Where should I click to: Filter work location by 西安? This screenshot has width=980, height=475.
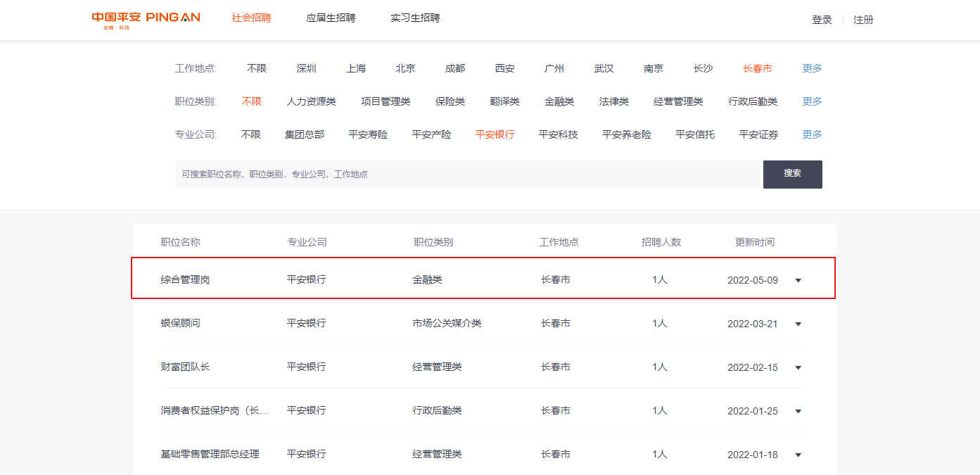click(x=504, y=68)
